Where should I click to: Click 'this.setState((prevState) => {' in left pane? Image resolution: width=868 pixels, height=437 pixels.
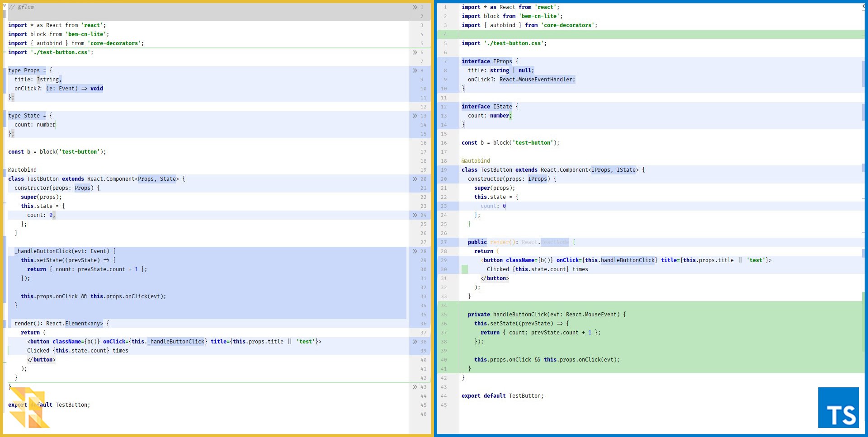click(68, 260)
